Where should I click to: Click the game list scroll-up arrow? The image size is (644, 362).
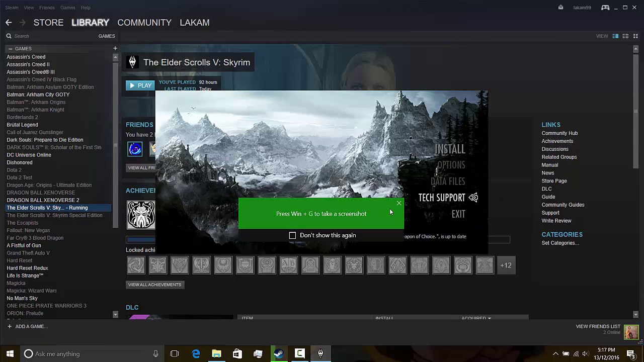point(115,57)
